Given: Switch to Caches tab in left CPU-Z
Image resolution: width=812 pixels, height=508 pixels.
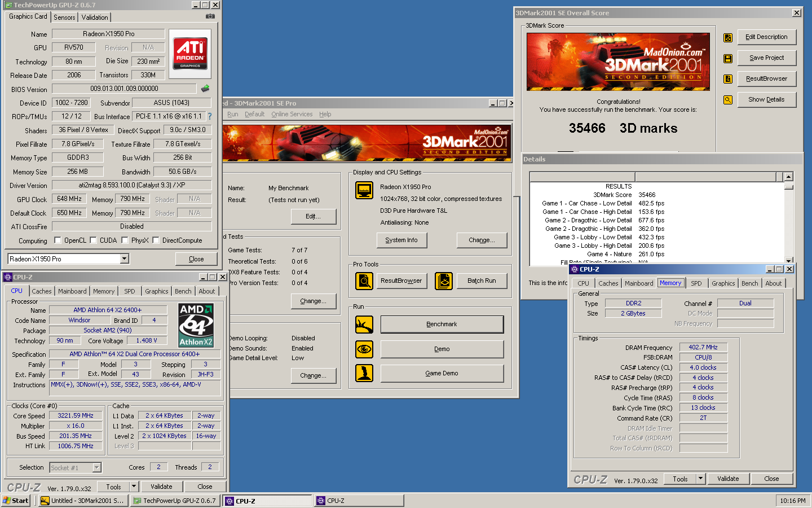Looking at the screenshot, I should [x=42, y=291].
